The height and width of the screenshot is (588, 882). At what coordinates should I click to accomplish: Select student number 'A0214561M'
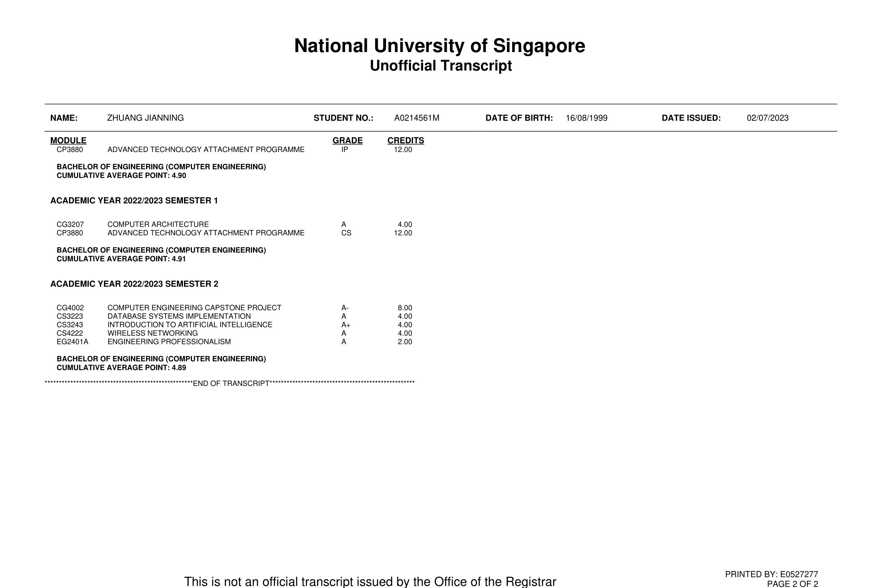click(417, 118)
